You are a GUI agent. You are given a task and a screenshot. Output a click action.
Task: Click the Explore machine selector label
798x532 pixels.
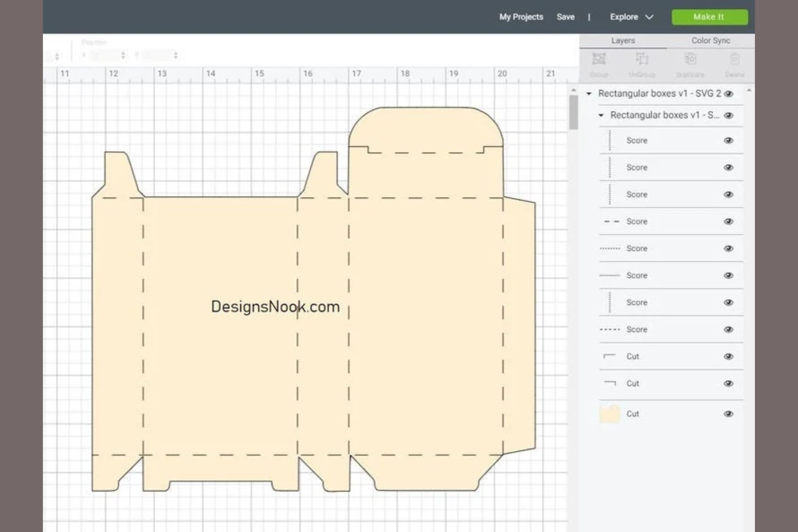(624, 17)
